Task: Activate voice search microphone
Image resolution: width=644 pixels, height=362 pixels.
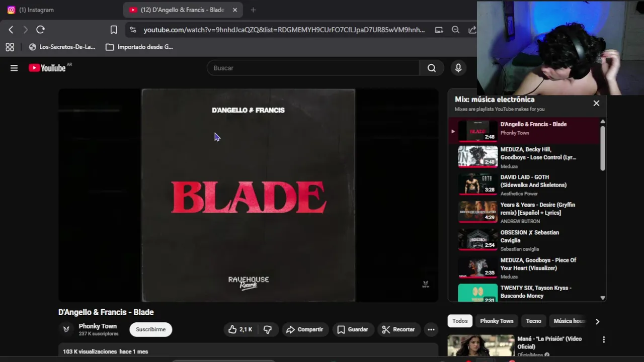Action: click(x=458, y=68)
